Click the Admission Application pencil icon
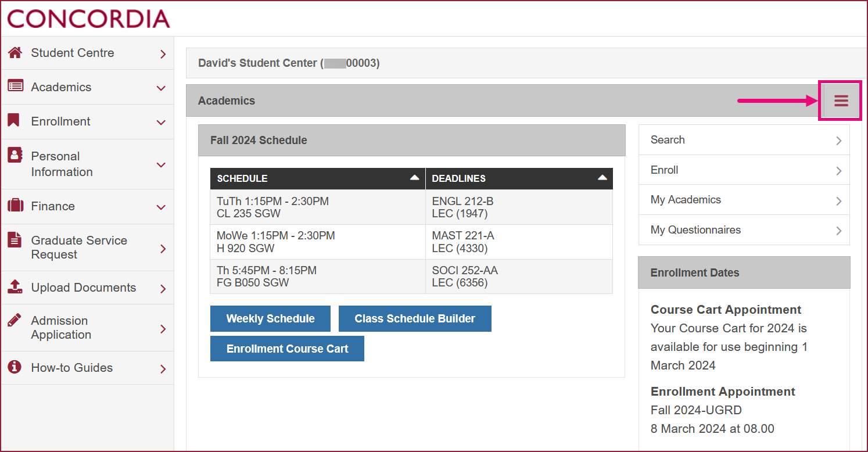 pos(15,320)
